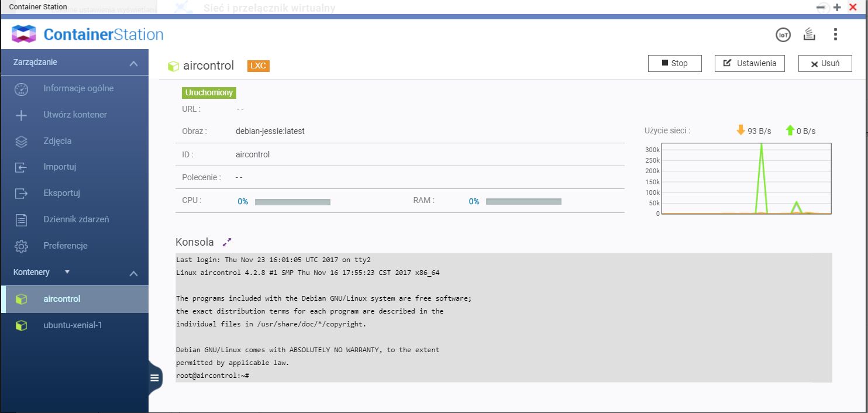Select the aircontrol container in the sidebar
Viewport: 868px width, 413px height.
click(x=74, y=299)
